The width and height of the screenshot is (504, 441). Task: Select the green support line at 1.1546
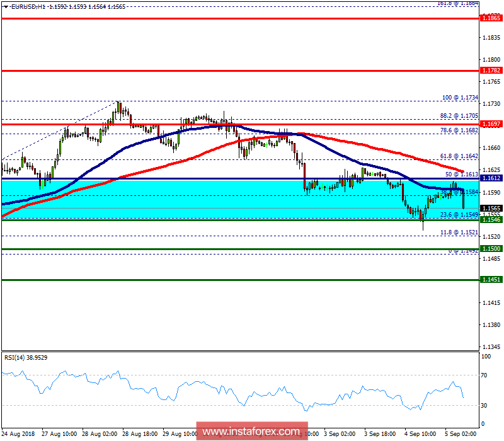[189, 220]
